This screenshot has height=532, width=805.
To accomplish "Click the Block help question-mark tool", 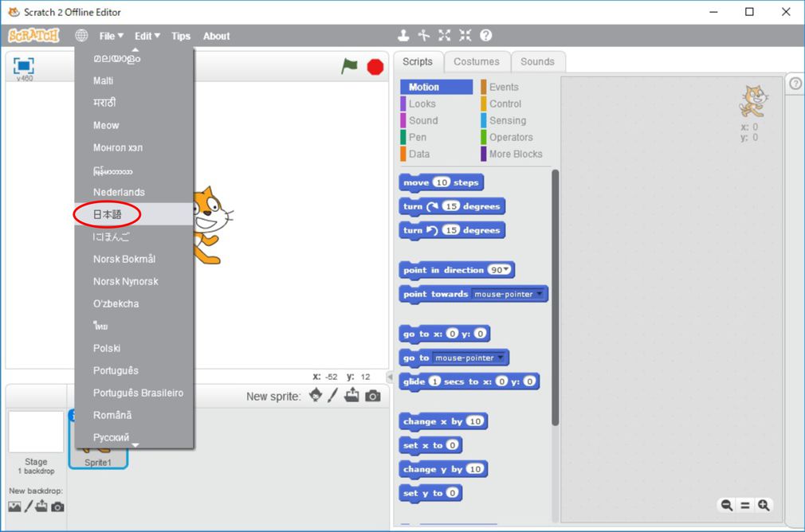I will point(485,35).
